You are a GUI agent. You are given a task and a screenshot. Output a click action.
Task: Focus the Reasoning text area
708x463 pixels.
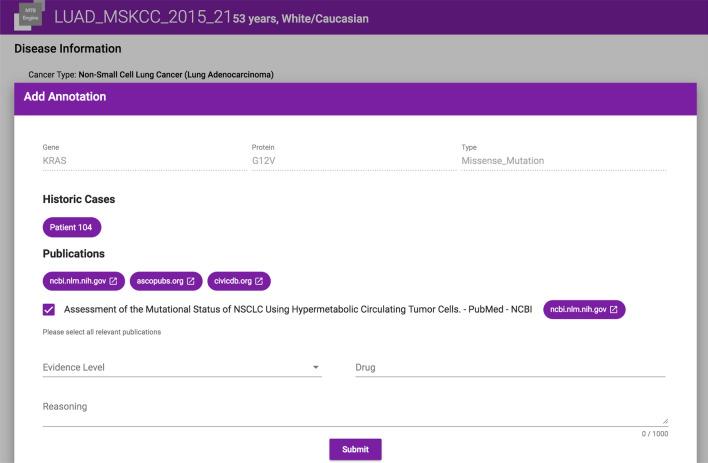[355, 411]
